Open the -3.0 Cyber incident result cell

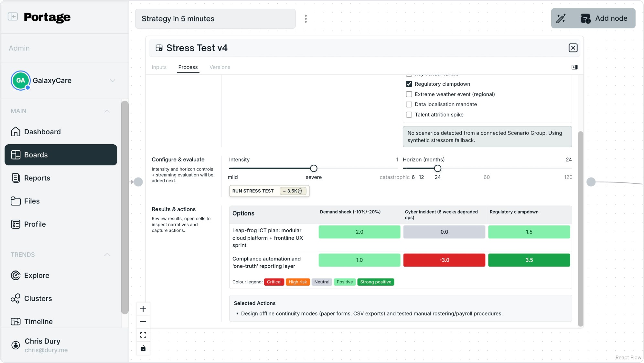444,260
